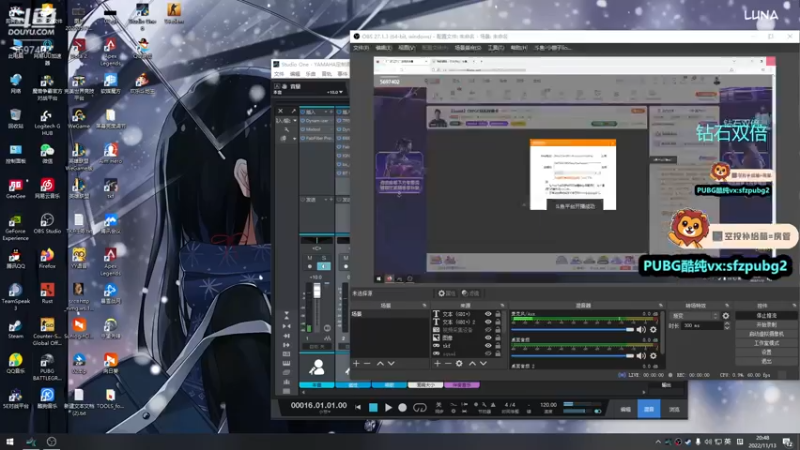Click 启动虚拟摄像机 button in OBS
This screenshot has height=450, width=800.
pyautogui.click(x=766, y=334)
